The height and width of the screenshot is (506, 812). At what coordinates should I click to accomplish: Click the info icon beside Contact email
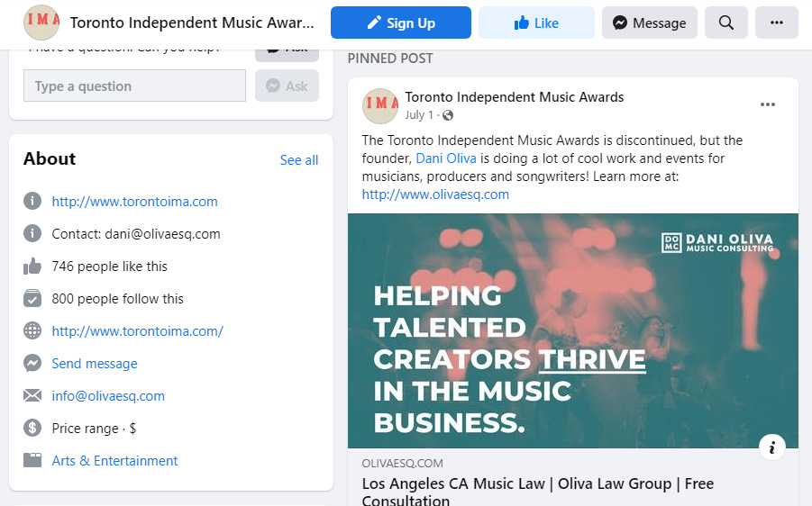[32, 234]
